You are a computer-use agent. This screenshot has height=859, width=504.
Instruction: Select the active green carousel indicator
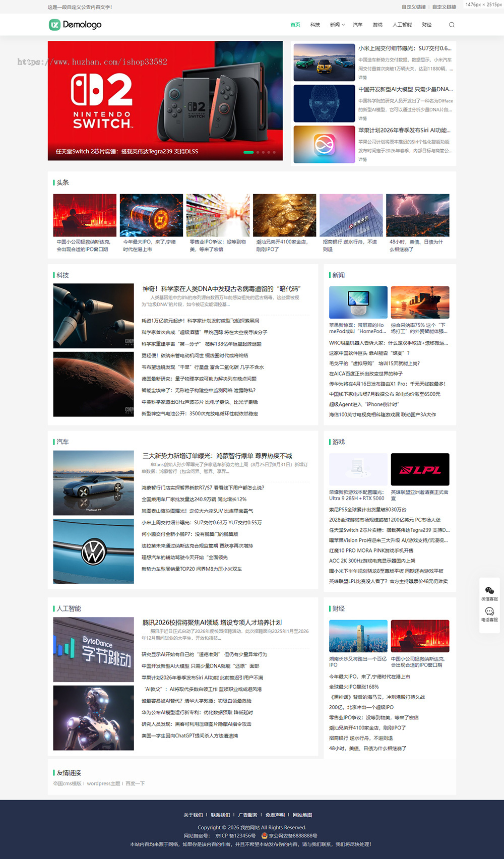click(x=248, y=152)
